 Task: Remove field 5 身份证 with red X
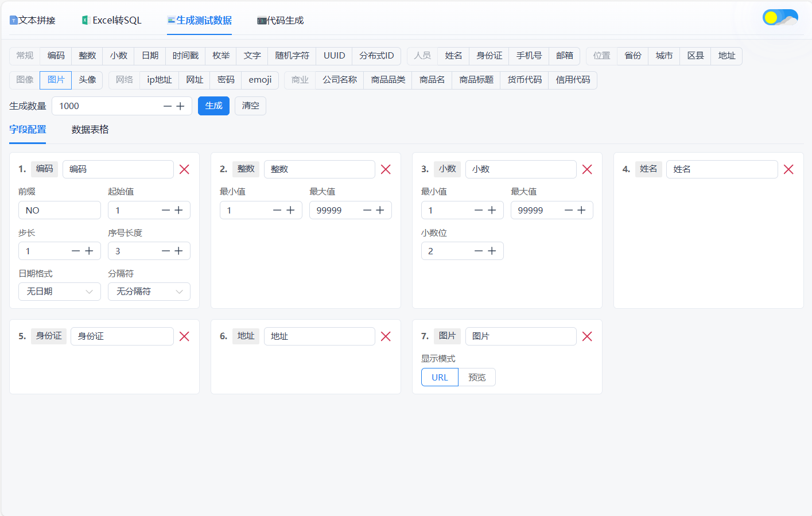coord(184,336)
